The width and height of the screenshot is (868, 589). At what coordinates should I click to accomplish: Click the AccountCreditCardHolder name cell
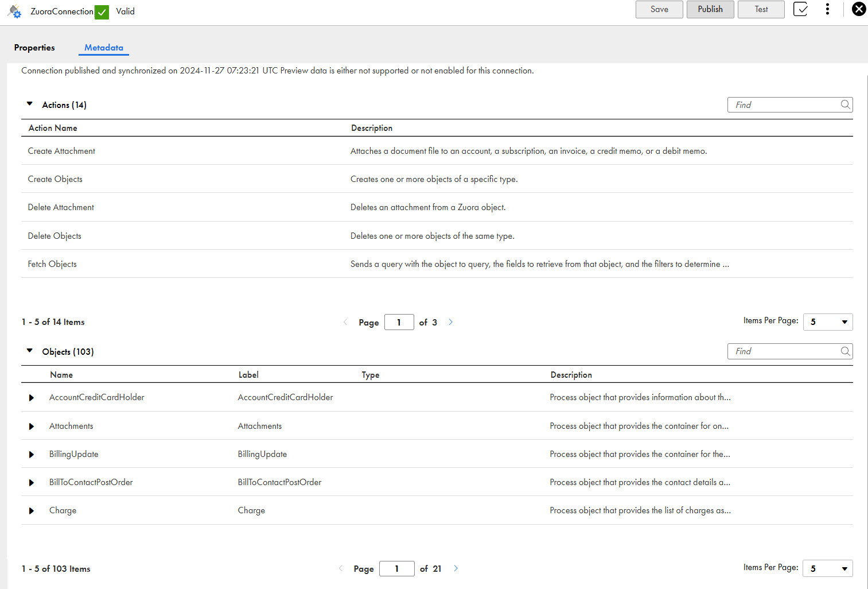pyautogui.click(x=97, y=397)
